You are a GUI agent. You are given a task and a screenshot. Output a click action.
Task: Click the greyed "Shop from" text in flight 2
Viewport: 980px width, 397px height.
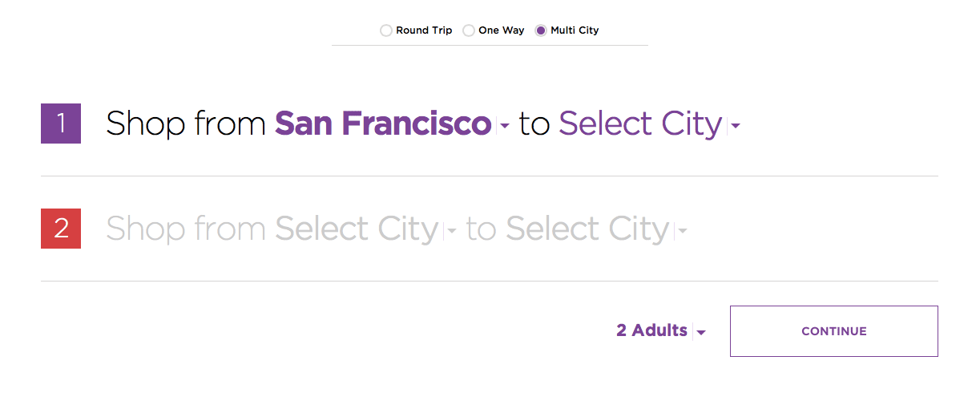point(186,229)
